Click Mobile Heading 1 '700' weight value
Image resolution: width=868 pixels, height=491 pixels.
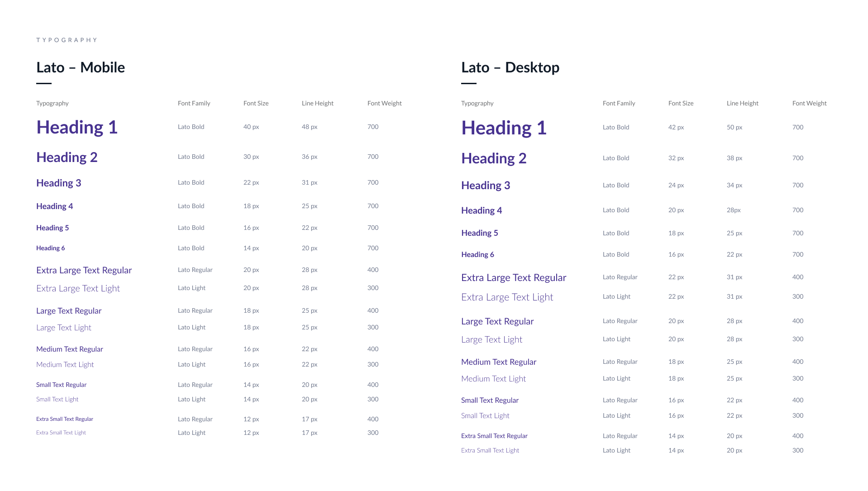pyautogui.click(x=373, y=127)
